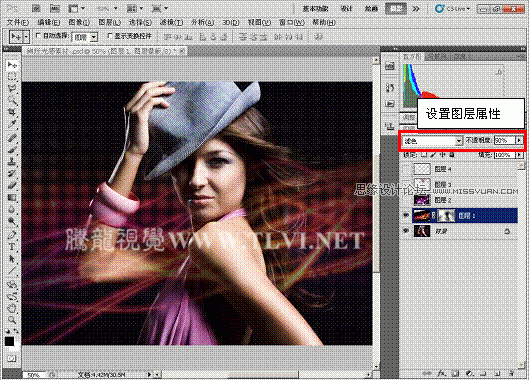Select the Lasso tool

(x=12, y=89)
